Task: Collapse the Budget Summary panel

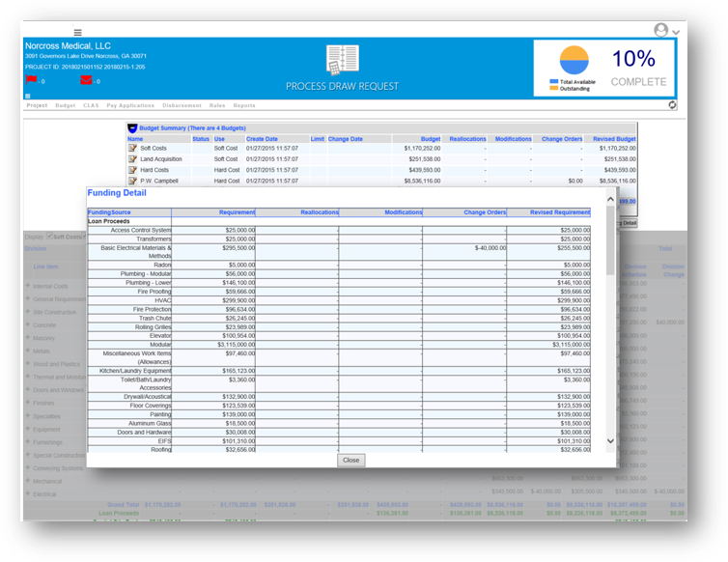Action: coord(132,127)
